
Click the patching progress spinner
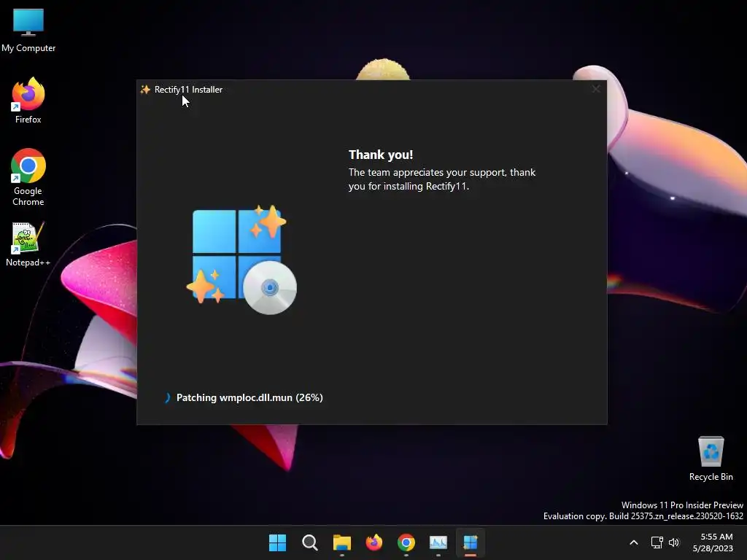[167, 397]
